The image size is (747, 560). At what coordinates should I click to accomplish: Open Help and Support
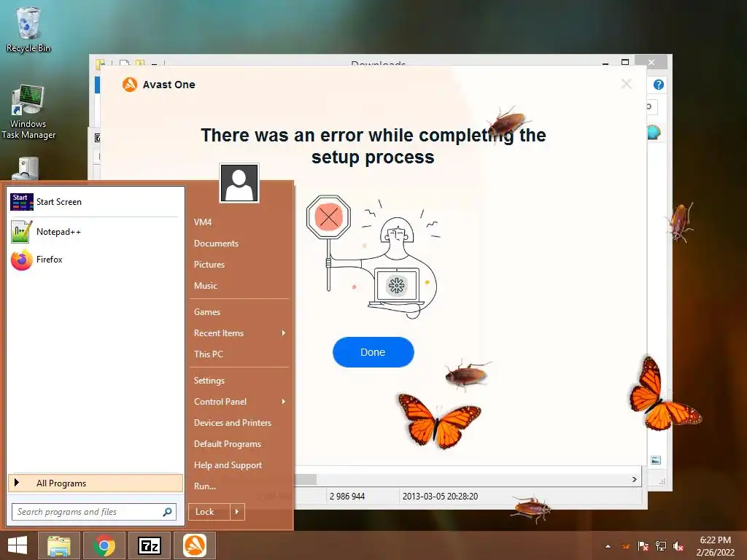tap(228, 464)
